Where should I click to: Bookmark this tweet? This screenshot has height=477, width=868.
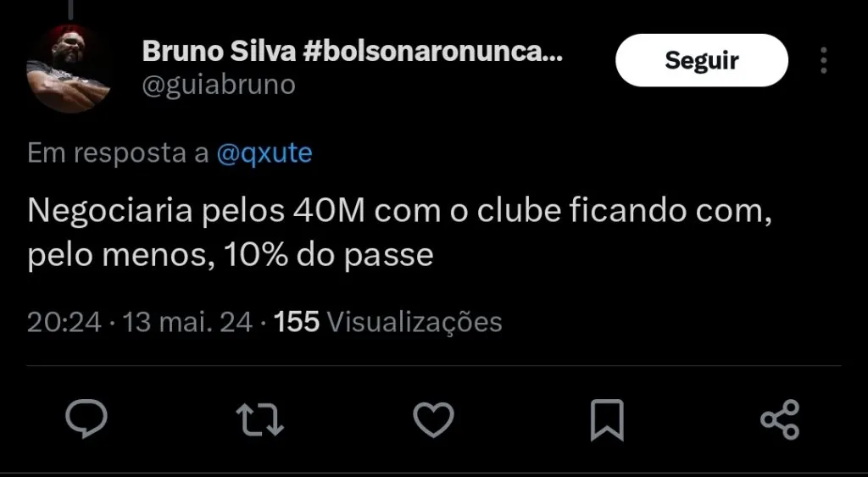tap(607, 419)
